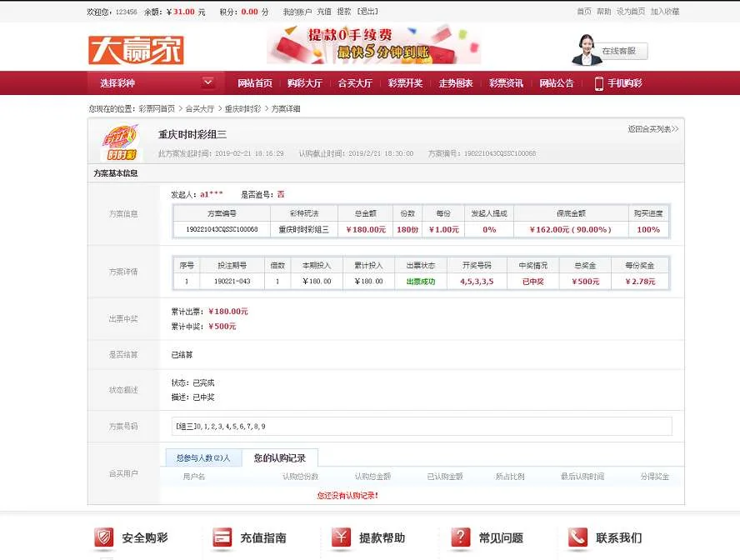
Task: Click the 返回合买列表 link
Action: [652, 129]
